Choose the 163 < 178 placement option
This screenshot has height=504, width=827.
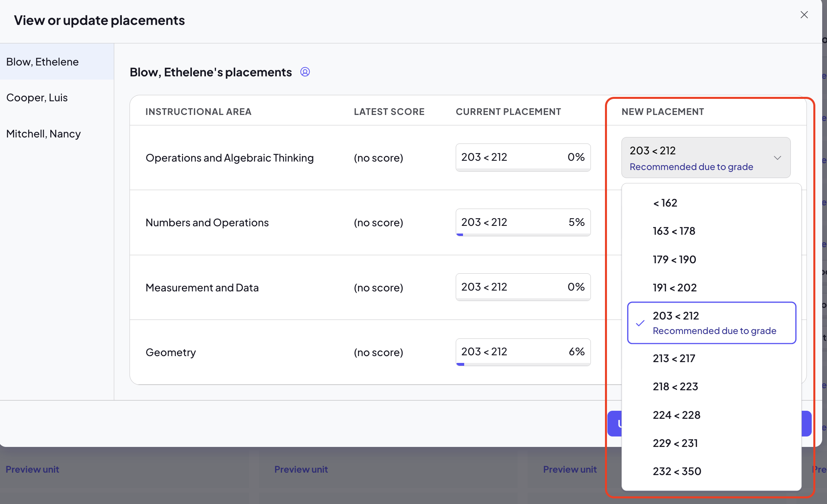[711, 231]
